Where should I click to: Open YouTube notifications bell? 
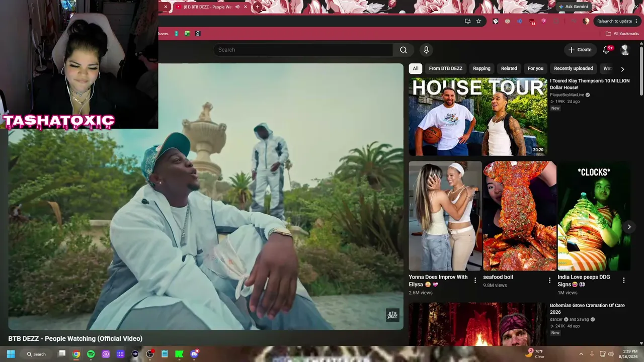click(x=606, y=50)
